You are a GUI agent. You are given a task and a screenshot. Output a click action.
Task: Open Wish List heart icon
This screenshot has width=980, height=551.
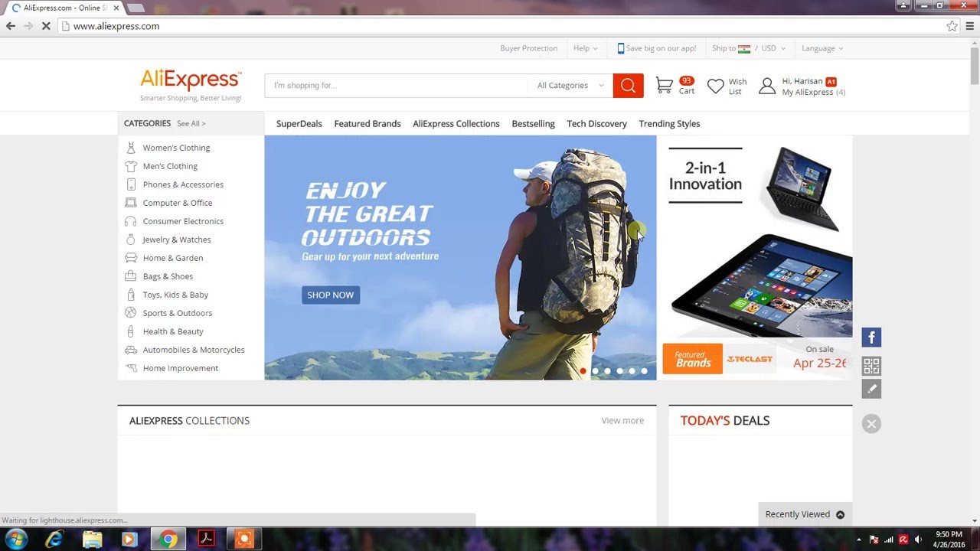point(715,86)
